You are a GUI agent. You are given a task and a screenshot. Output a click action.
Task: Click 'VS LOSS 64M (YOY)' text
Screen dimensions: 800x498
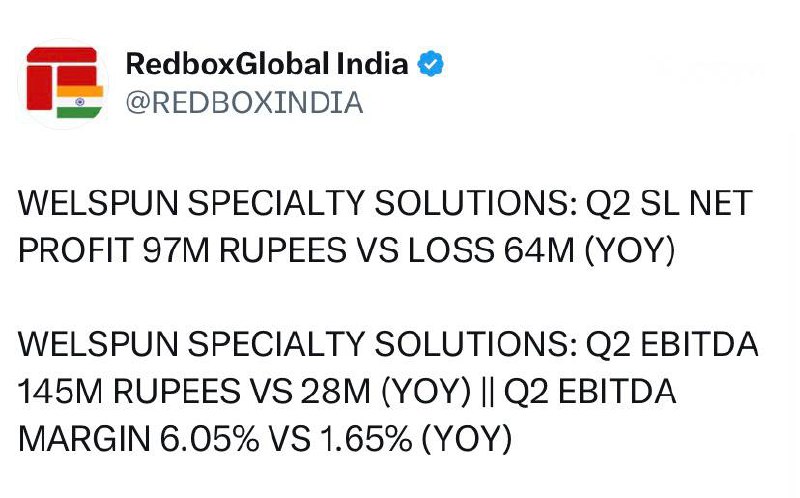(x=510, y=252)
